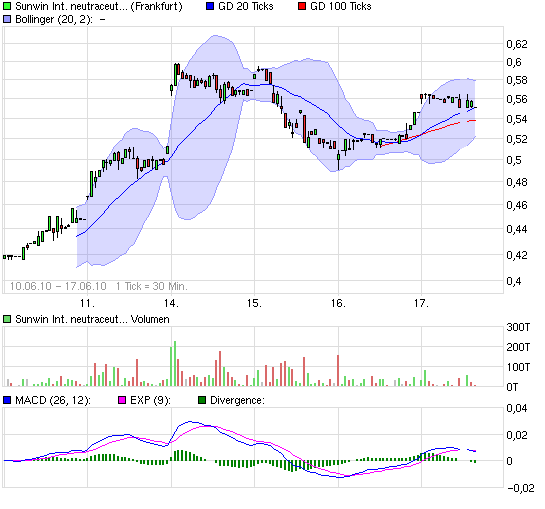The width and height of the screenshot is (545, 509).
Task: Click the 0,4 price axis value
Action: [x=514, y=281]
